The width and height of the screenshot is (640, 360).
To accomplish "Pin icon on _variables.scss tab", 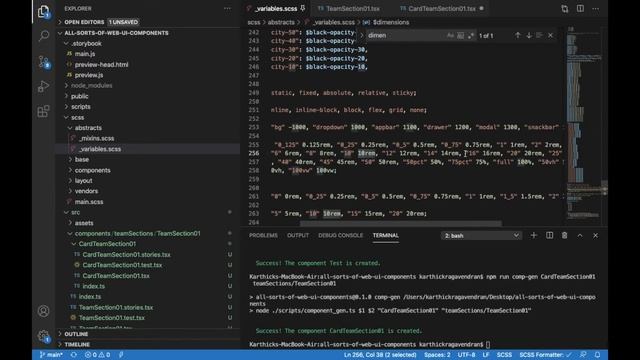I will 302,8.
